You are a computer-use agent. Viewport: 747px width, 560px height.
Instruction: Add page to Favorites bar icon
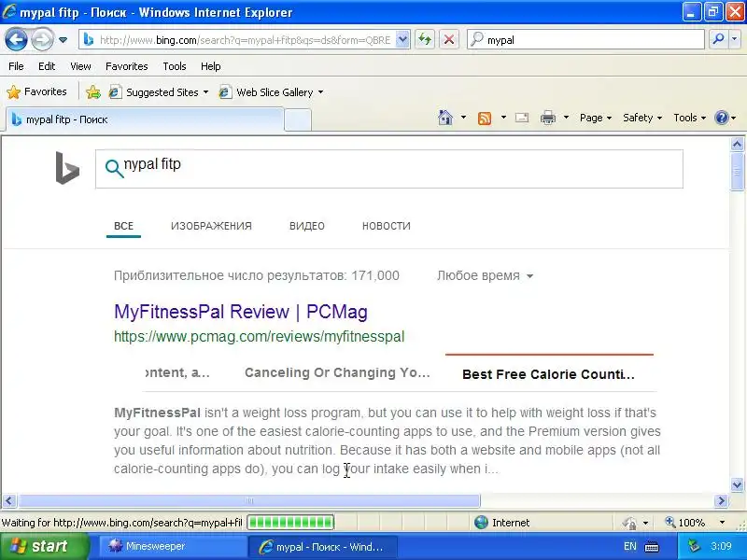tap(92, 91)
